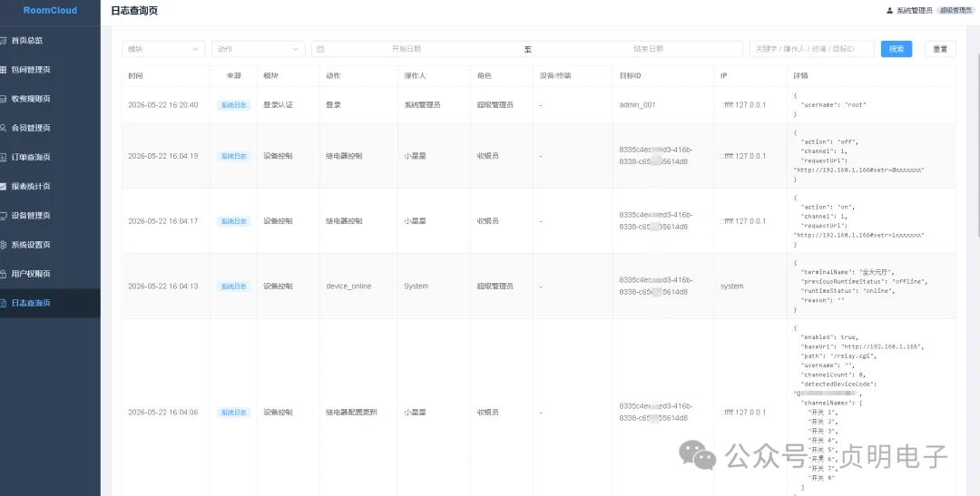Click the RoomCloud logo

pos(50,11)
